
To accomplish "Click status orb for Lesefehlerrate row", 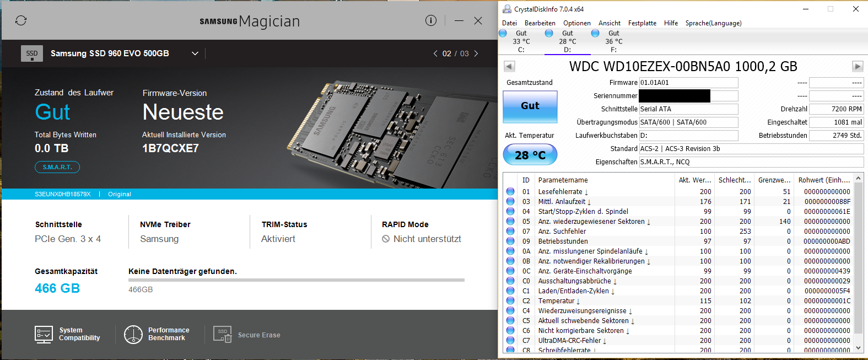I will [510, 191].
